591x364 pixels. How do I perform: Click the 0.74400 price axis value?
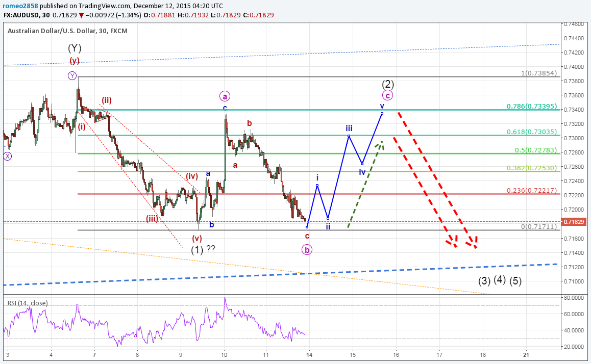click(574, 38)
